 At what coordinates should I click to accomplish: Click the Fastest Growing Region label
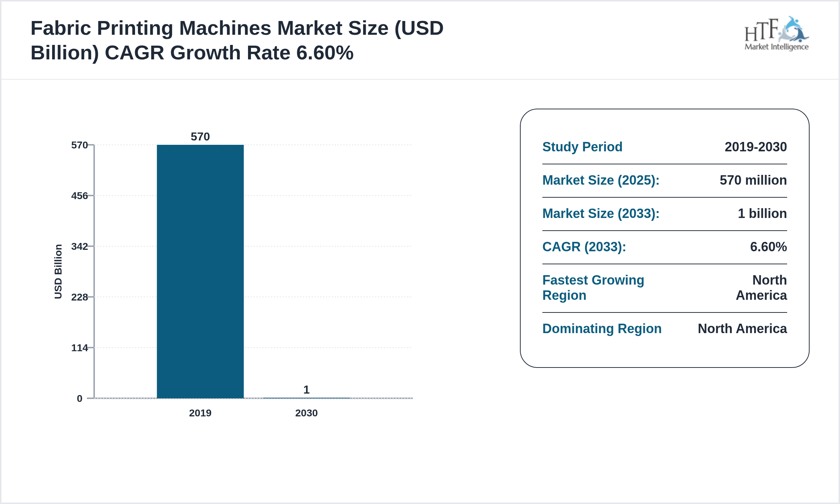tap(593, 288)
